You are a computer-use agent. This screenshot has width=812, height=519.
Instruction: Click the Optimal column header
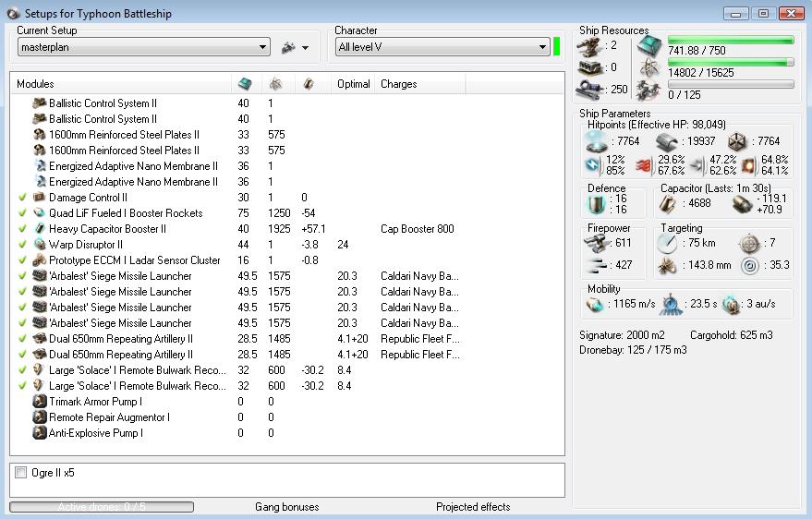pyautogui.click(x=353, y=84)
